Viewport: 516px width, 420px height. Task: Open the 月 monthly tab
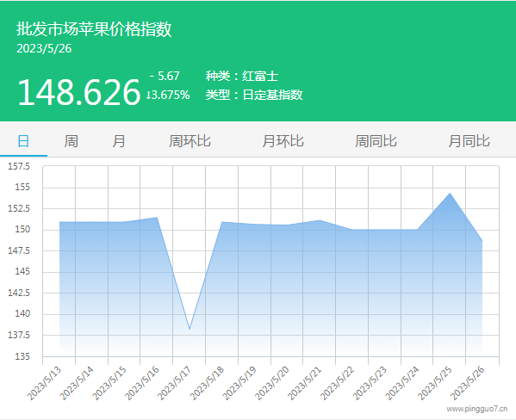[119, 141]
